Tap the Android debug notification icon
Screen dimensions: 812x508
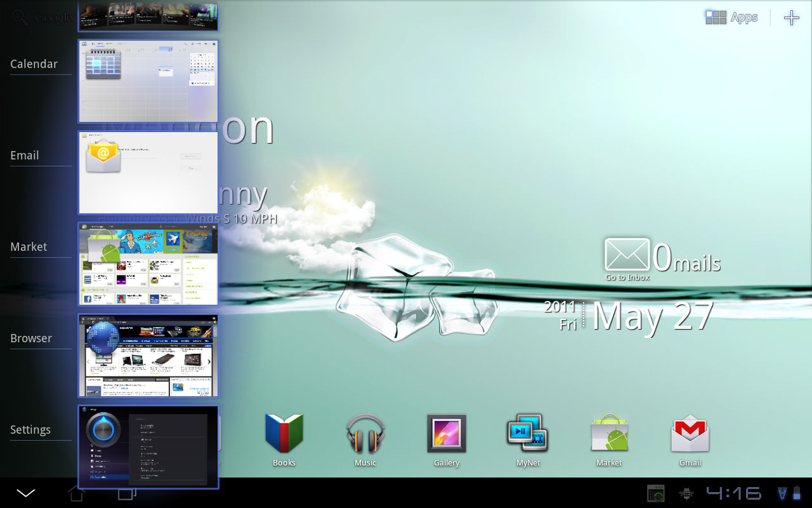click(x=686, y=493)
